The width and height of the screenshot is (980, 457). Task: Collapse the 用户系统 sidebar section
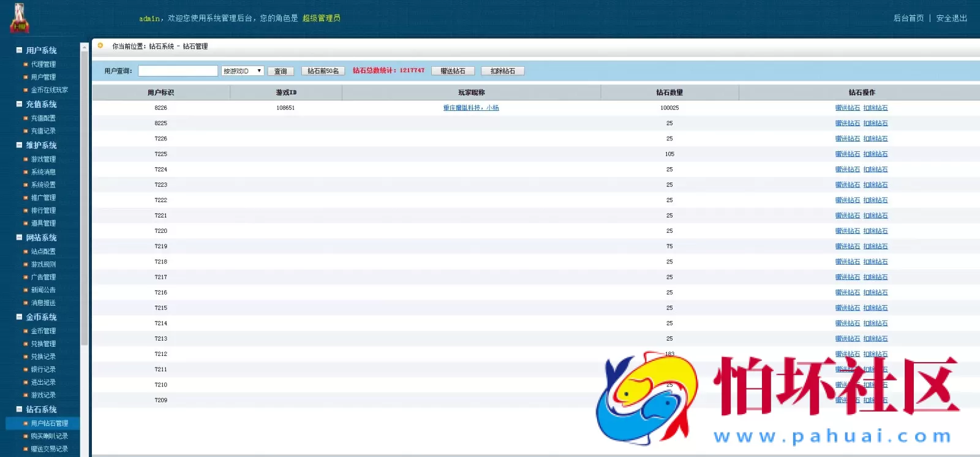point(20,50)
